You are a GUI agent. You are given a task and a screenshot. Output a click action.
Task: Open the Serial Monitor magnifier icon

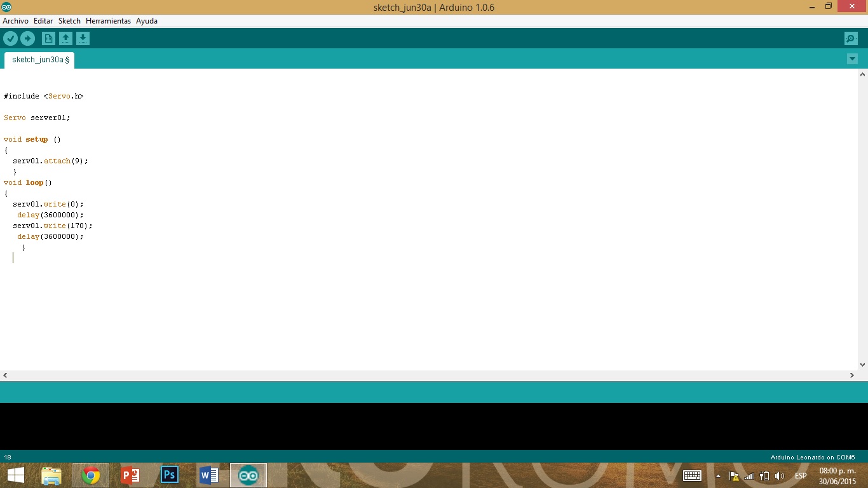click(x=851, y=39)
